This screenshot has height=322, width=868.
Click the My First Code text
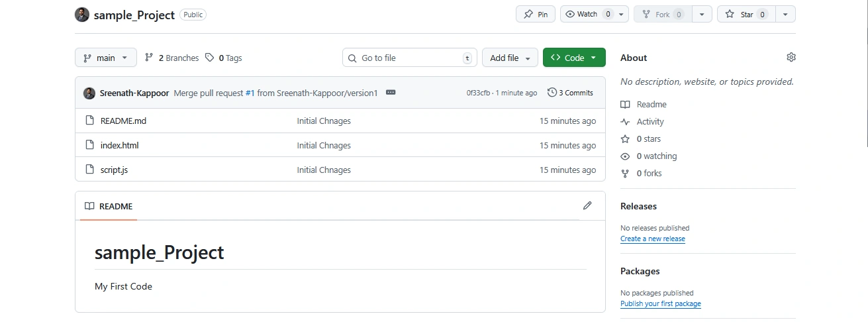pyautogui.click(x=123, y=286)
